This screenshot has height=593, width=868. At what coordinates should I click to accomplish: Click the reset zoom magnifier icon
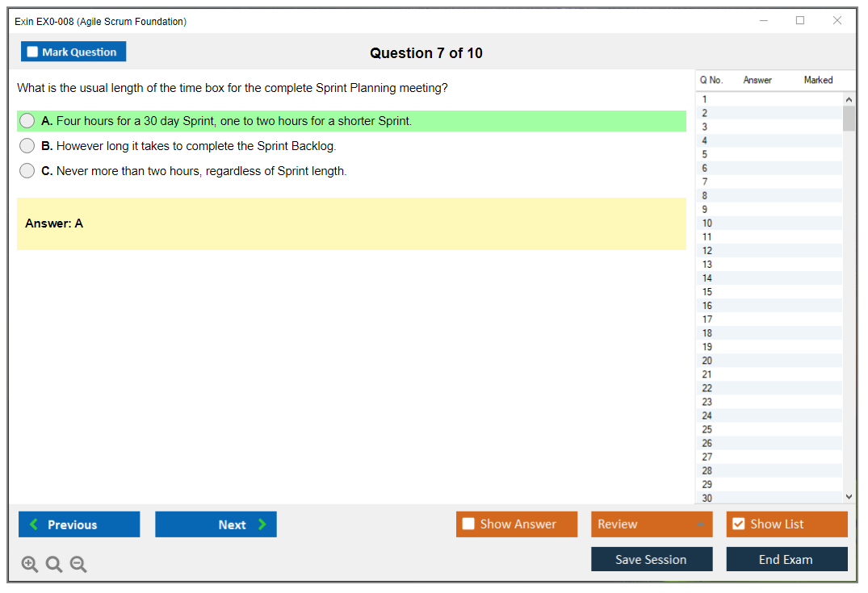pos(54,565)
